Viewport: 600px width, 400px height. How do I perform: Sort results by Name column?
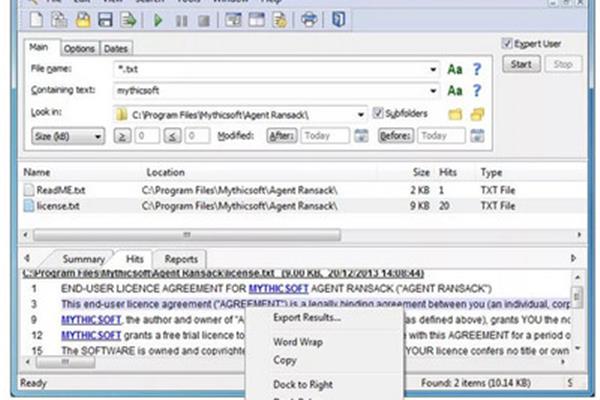[37, 172]
